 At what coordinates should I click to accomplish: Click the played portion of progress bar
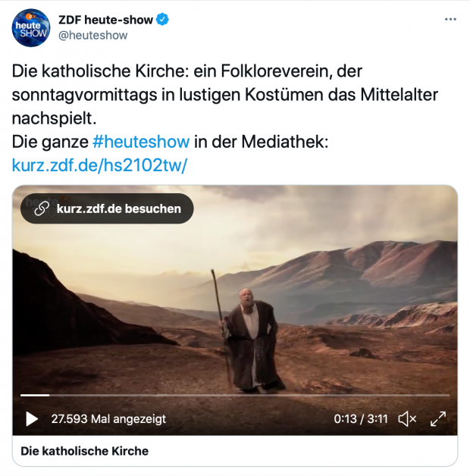[35, 395]
